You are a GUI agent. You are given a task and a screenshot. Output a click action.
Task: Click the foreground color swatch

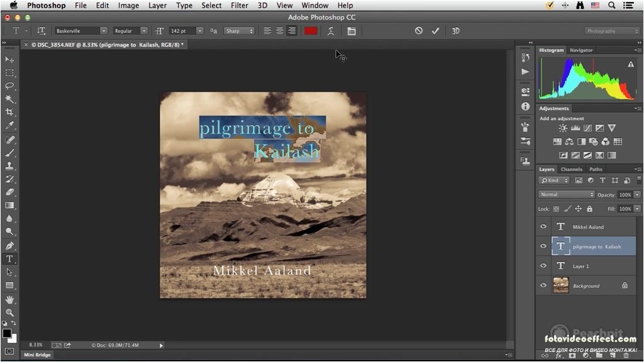click(x=7, y=333)
